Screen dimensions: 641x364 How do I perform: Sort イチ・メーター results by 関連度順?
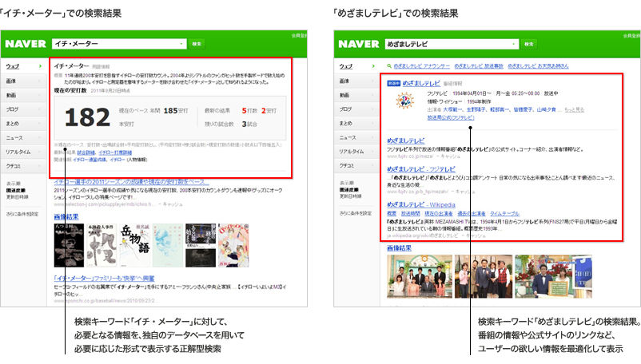point(15,191)
